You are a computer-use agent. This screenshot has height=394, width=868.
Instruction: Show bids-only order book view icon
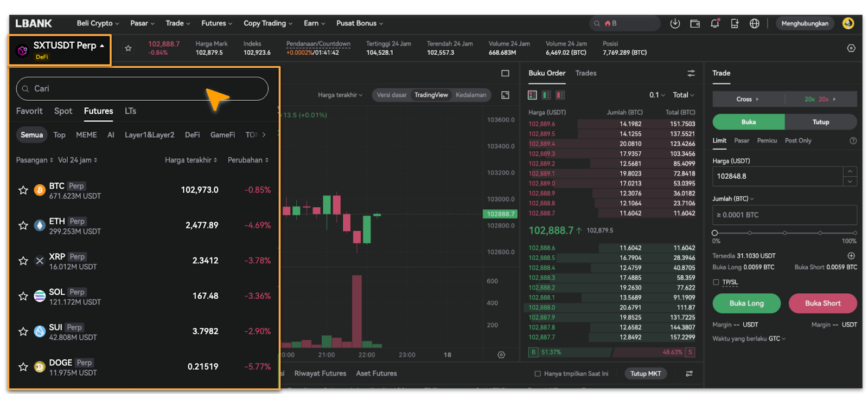[x=546, y=95]
